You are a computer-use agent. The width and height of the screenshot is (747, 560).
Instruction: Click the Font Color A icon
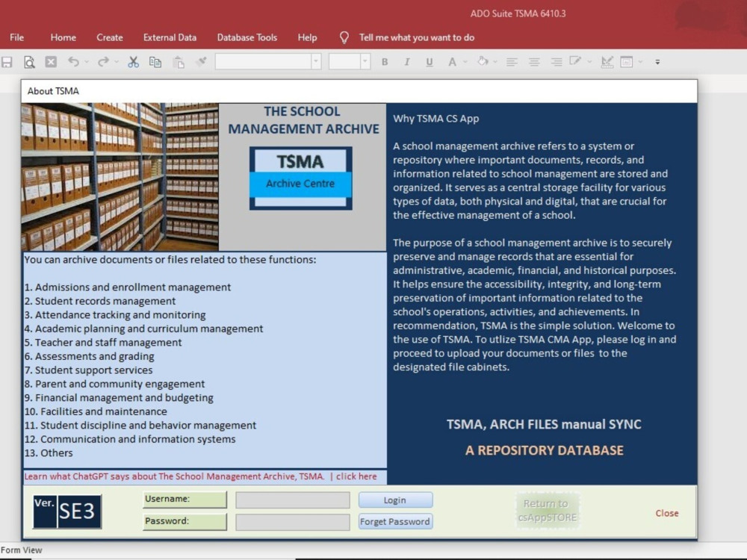point(452,62)
